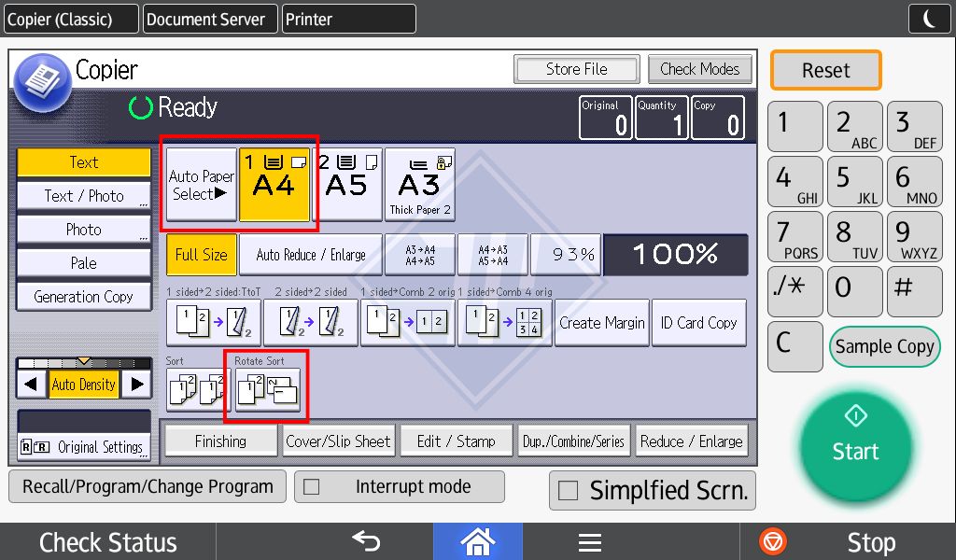Go to Home screen icon

(x=478, y=541)
